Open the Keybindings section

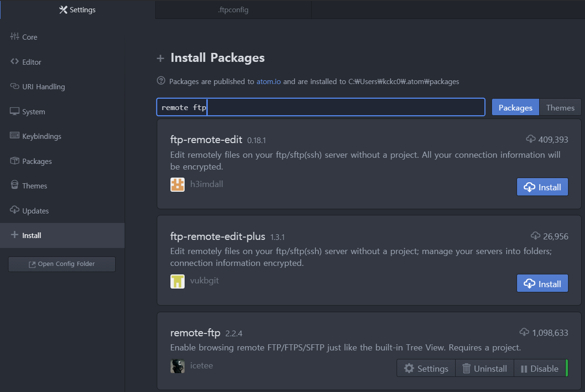click(62, 136)
